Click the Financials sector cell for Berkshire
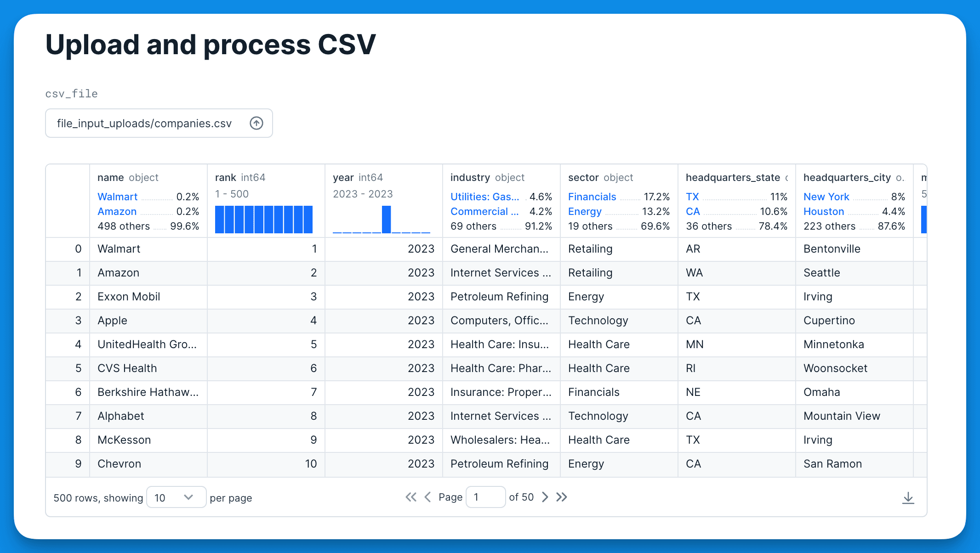The width and height of the screenshot is (980, 553). [619, 392]
